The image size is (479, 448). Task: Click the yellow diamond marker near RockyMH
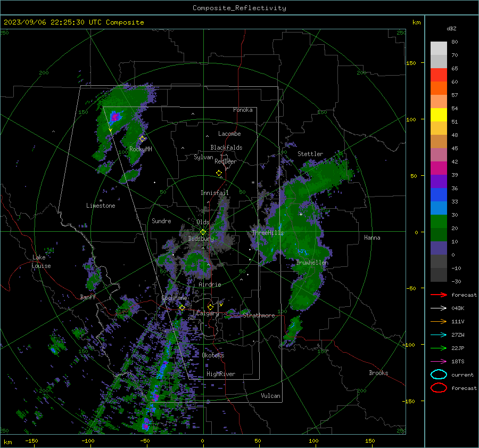tap(142, 139)
